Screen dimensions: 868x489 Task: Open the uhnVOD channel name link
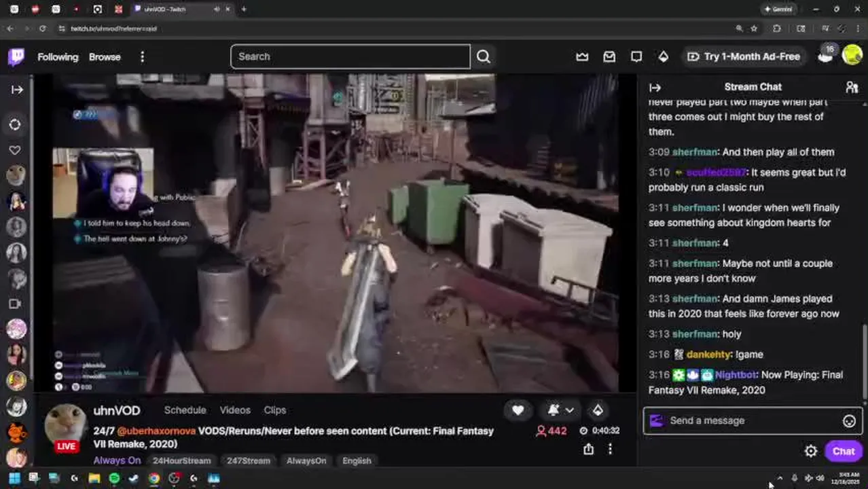pos(117,411)
